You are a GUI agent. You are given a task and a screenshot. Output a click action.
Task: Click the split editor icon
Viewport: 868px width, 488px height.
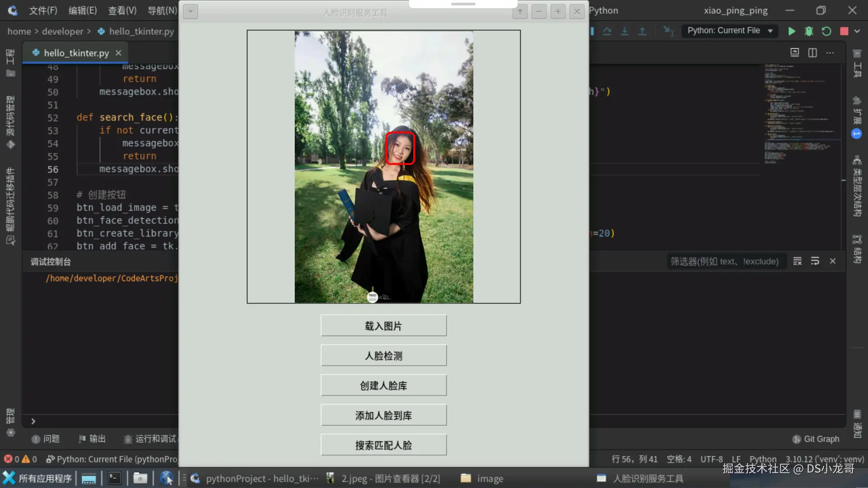[812, 53]
